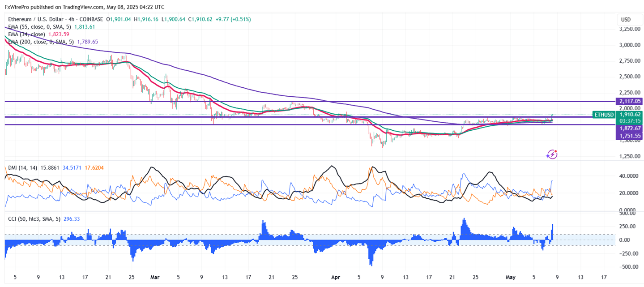Click the Apr date label on time axis

[336, 277]
